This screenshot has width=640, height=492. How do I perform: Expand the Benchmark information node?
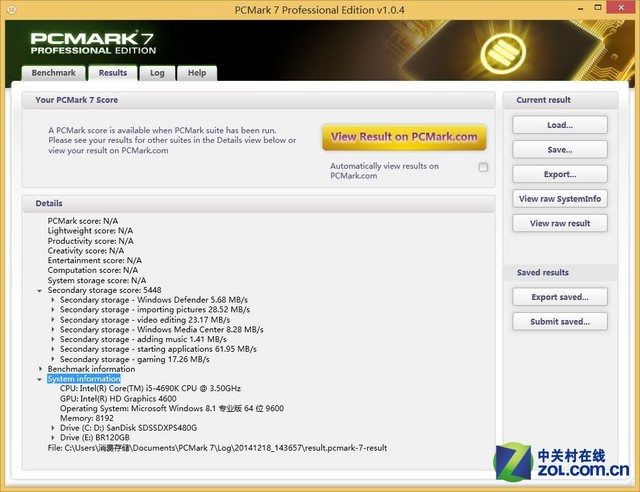[41, 369]
